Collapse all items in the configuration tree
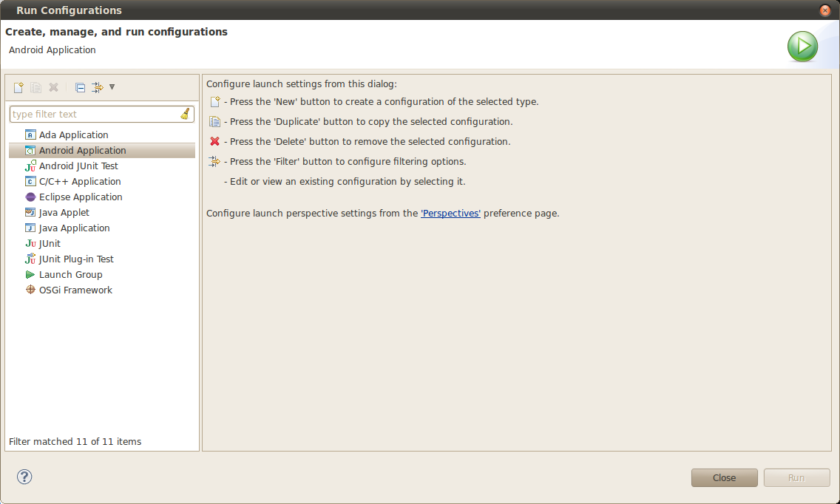This screenshot has width=840, height=504. (79, 87)
